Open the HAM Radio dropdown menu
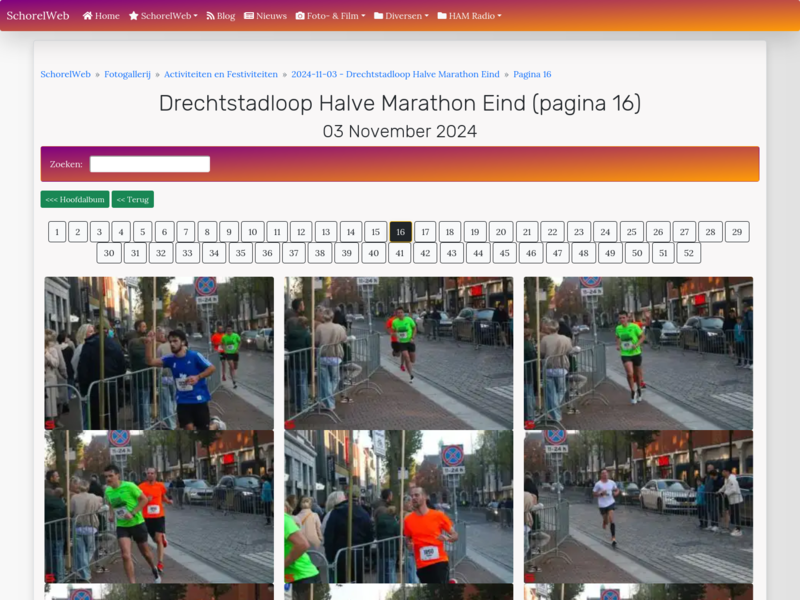The height and width of the screenshot is (600, 800). point(469,16)
